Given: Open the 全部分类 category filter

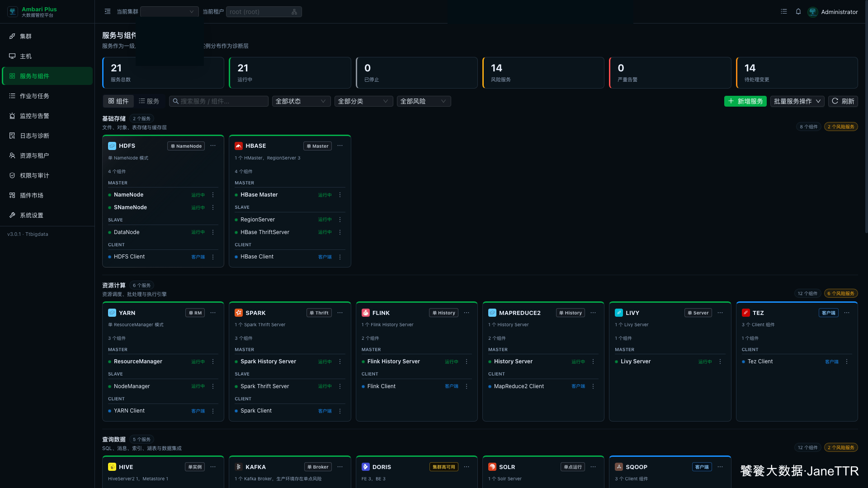Looking at the screenshot, I should coord(363,101).
